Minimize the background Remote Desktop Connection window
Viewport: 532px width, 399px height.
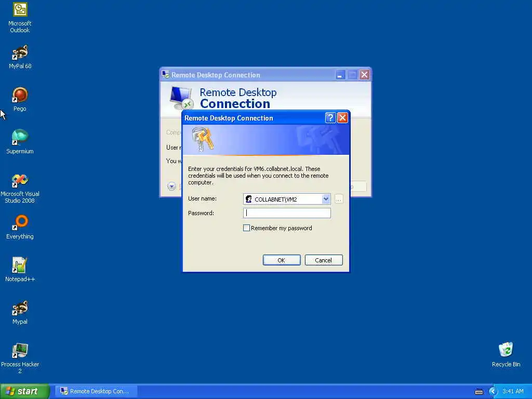pos(340,75)
